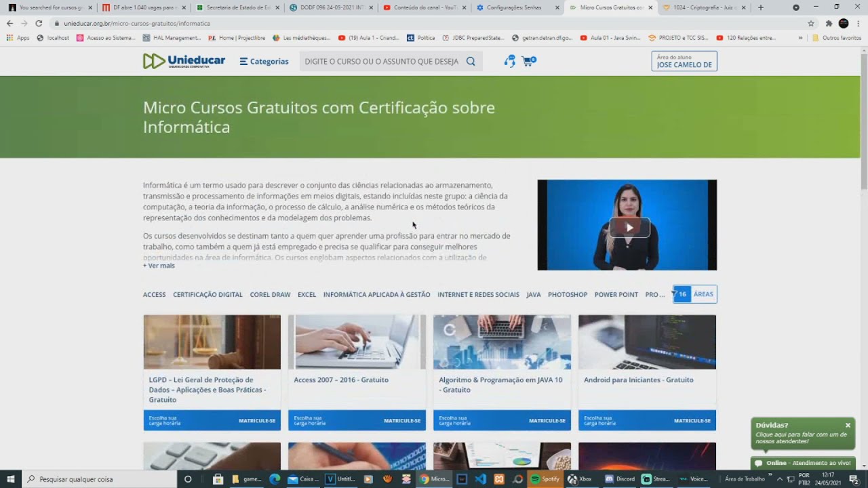Screen dimensions: 868x488
Task: Click Access 2007 - 2016 - Gratuito title
Action: pos(341,380)
